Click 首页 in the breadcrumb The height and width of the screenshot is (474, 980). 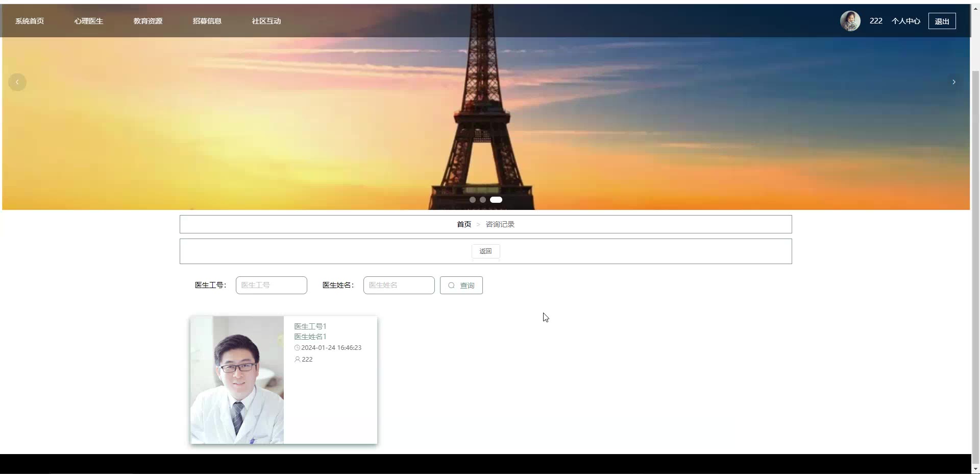click(x=464, y=224)
